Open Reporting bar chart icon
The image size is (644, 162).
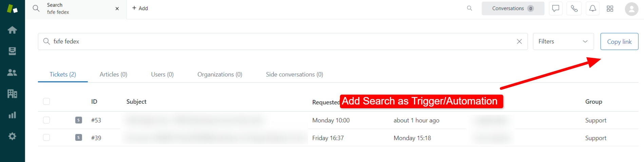12,115
